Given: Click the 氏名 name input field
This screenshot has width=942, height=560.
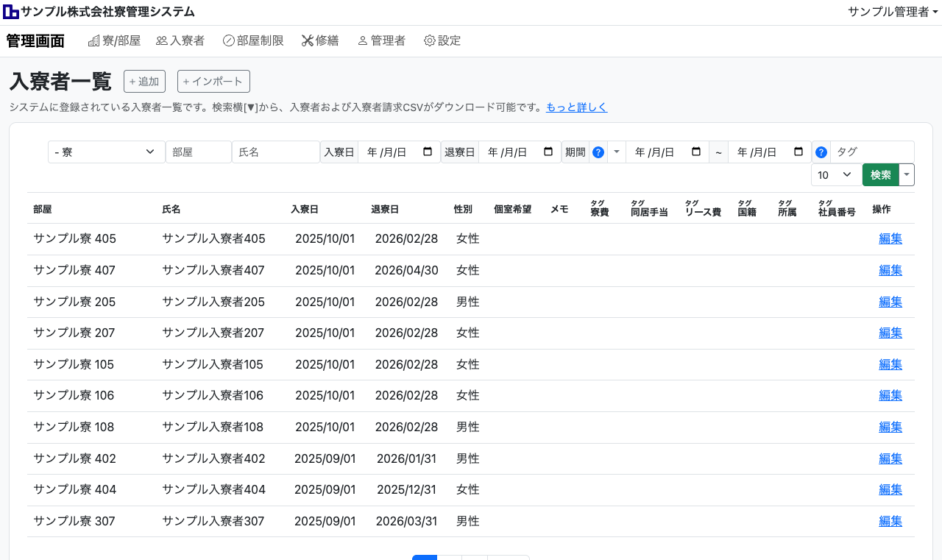Looking at the screenshot, I should pyautogui.click(x=276, y=152).
